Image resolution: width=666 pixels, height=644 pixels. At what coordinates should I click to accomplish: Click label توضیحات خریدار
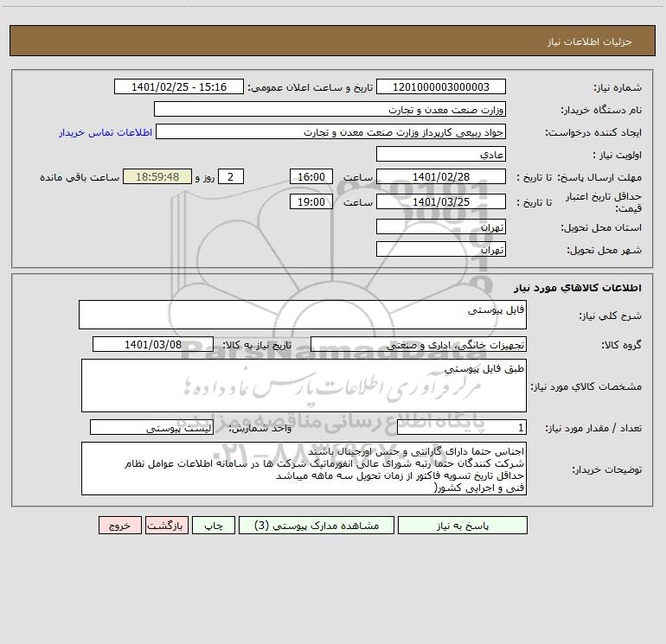(607, 469)
